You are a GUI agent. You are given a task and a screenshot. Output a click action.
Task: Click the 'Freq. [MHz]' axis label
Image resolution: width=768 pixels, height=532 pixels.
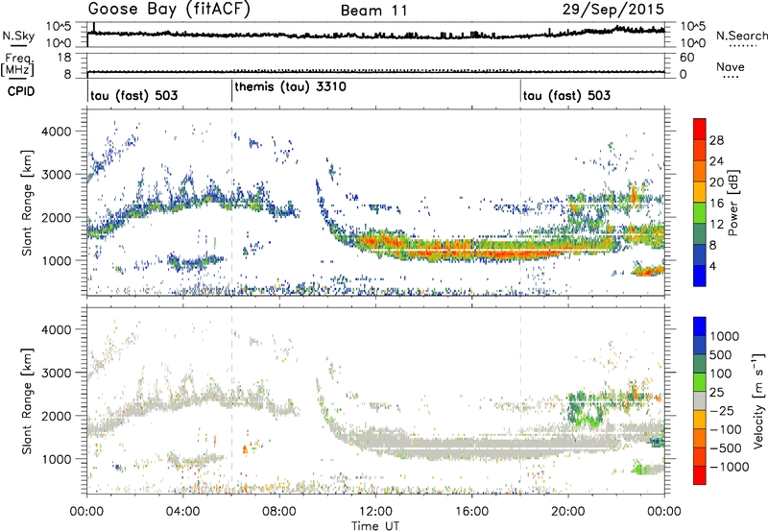click(18, 65)
